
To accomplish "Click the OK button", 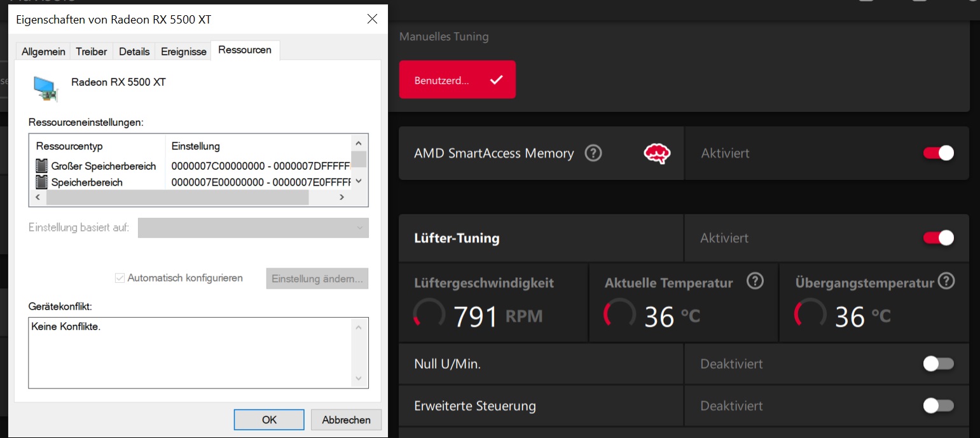I will pyautogui.click(x=269, y=420).
